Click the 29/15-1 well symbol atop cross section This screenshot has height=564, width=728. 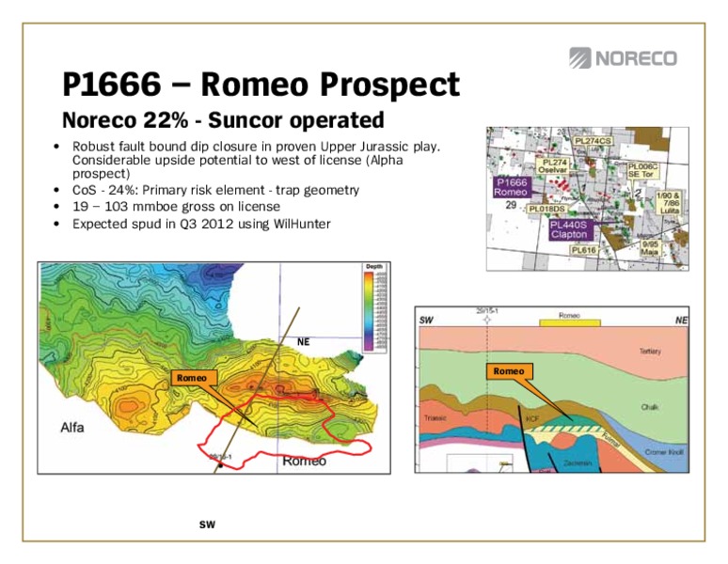tap(486, 320)
